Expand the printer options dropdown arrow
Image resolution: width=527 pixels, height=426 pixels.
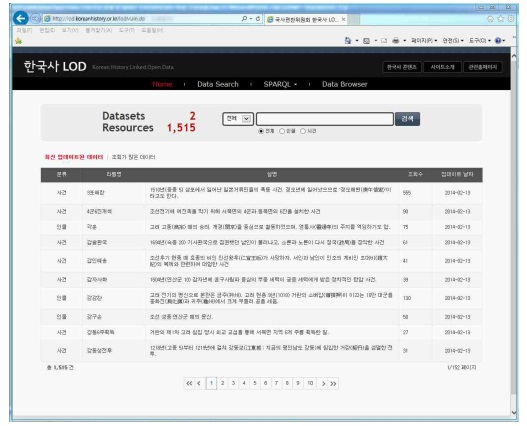pos(404,41)
